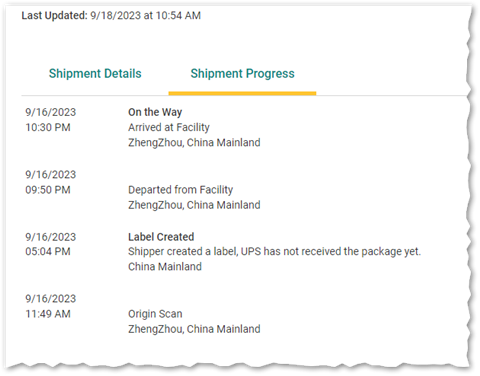Click the Departed from Facility entry

coord(180,190)
